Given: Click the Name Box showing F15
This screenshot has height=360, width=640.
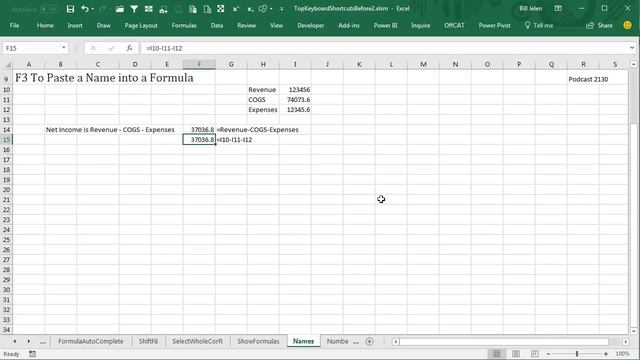Looking at the screenshot, I should (32, 48).
